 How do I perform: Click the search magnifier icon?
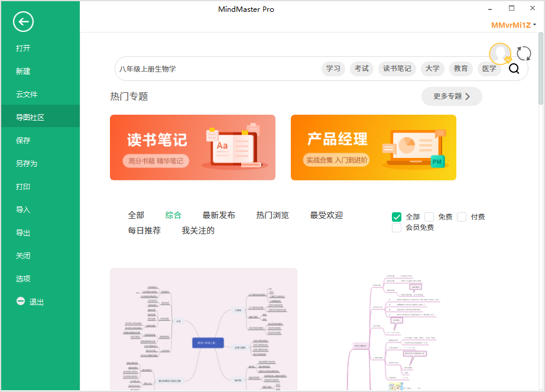514,69
